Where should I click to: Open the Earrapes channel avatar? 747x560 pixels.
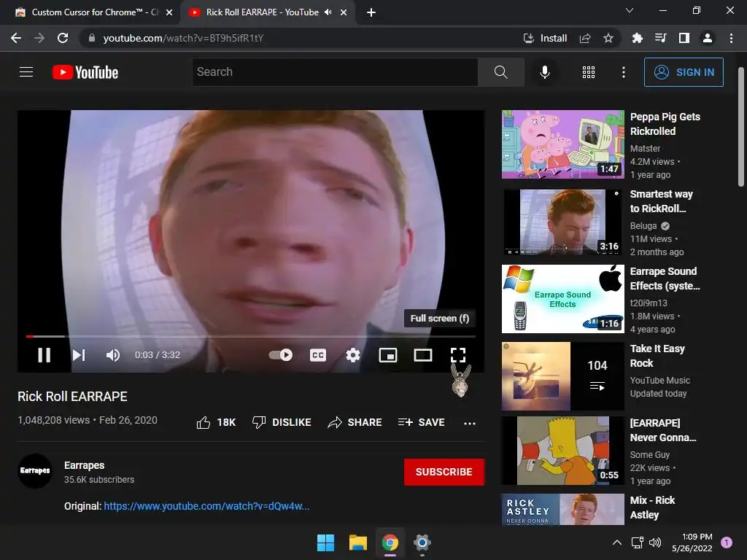click(x=35, y=470)
